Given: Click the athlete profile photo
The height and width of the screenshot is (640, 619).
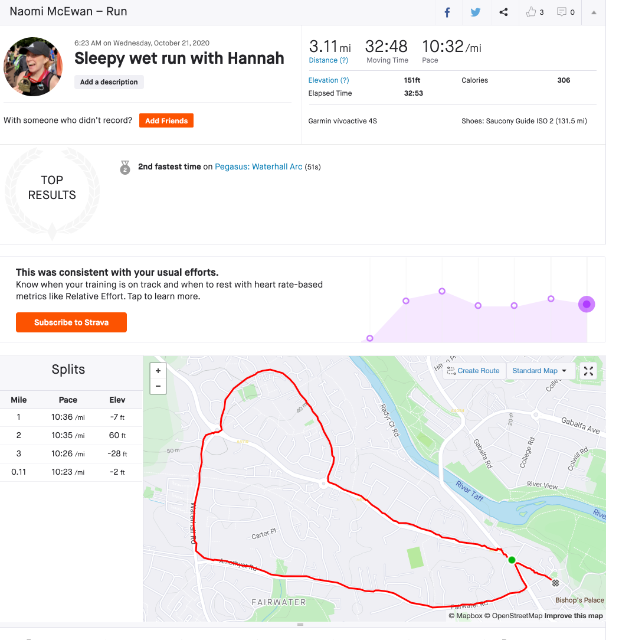Looking at the screenshot, I should pyautogui.click(x=34, y=67).
